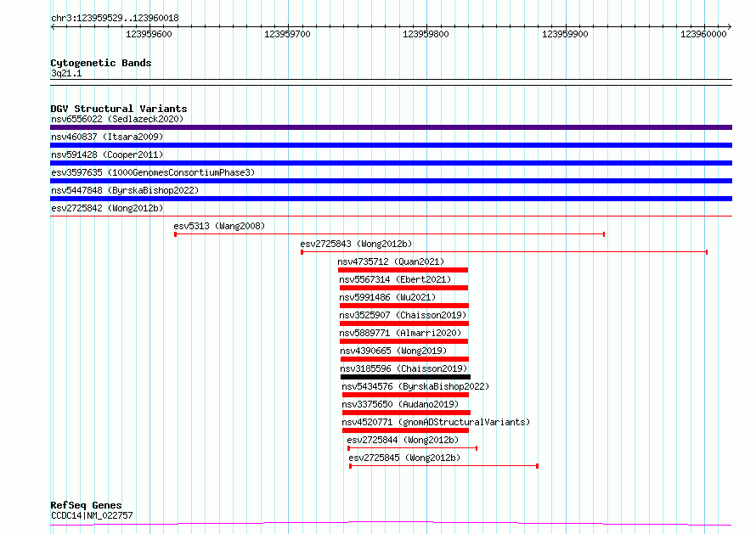
Task: Click ruler position 123959600
Action: [x=149, y=34]
